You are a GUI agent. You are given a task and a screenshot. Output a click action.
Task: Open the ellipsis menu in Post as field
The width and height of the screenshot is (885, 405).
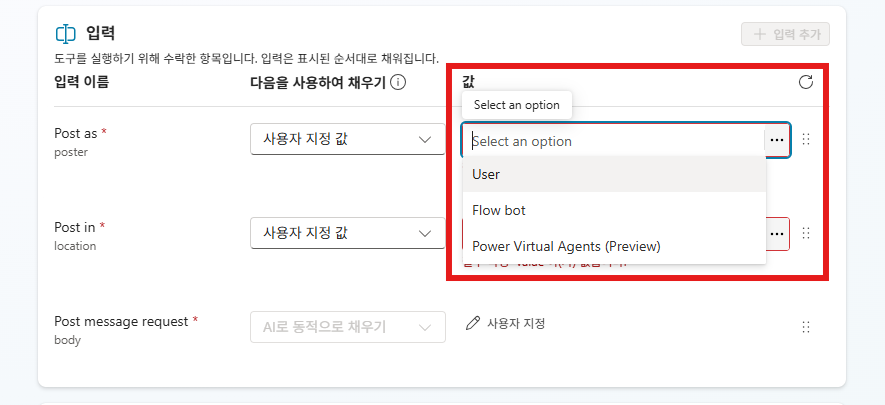click(x=777, y=140)
